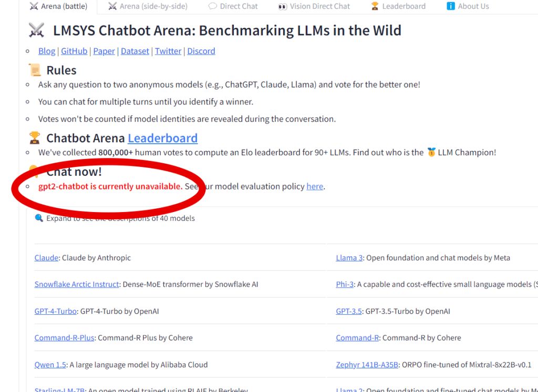Click 'Command-R Plus by Cohere' description text
This screenshot has width=538, height=392.
[145, 337]
